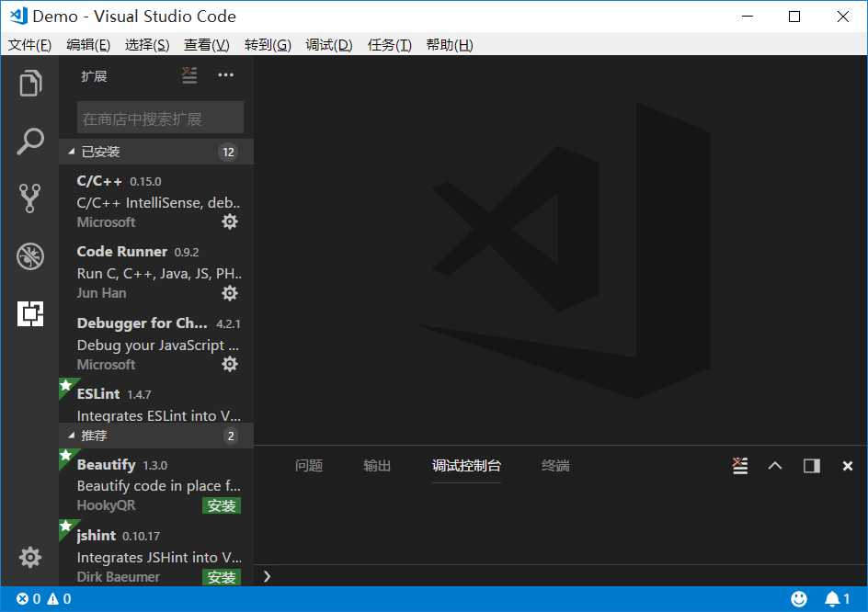Switch to the 问题 panel tab
The image size is (868, 612).
click(309, 466)
